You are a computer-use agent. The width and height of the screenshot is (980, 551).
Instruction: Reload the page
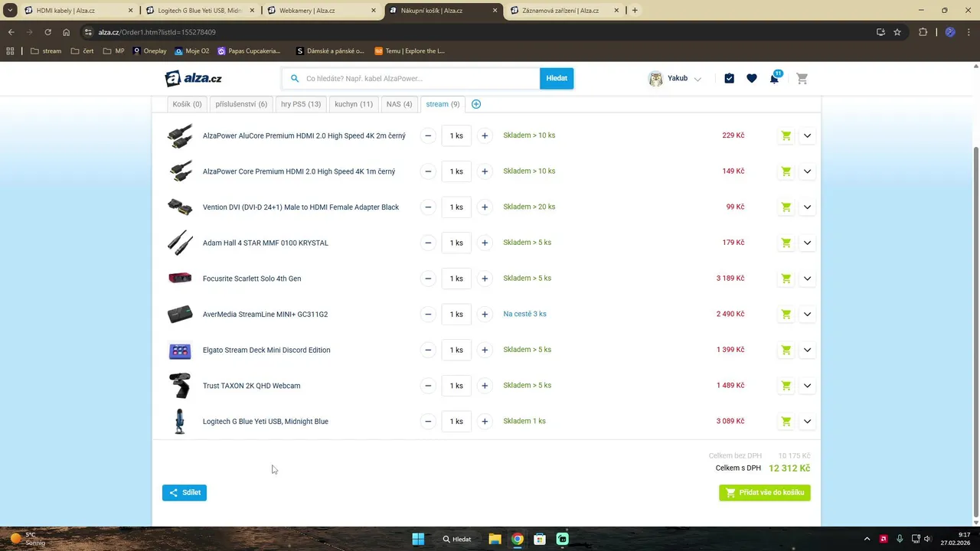47,32
